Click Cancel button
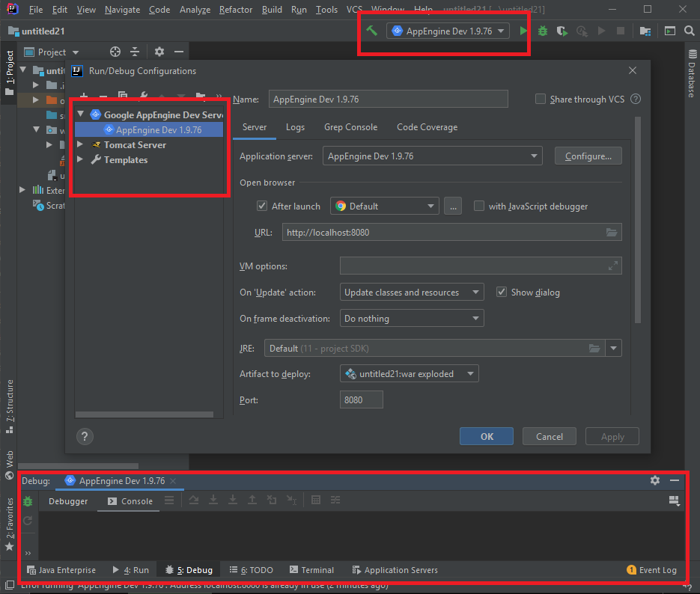 pyautogui.click(x=549, y=436)
